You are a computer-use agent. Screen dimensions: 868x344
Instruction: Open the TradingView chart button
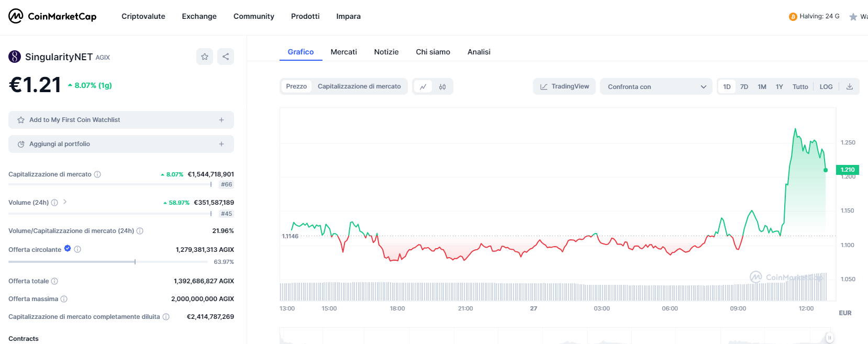[x=564, y=86]
